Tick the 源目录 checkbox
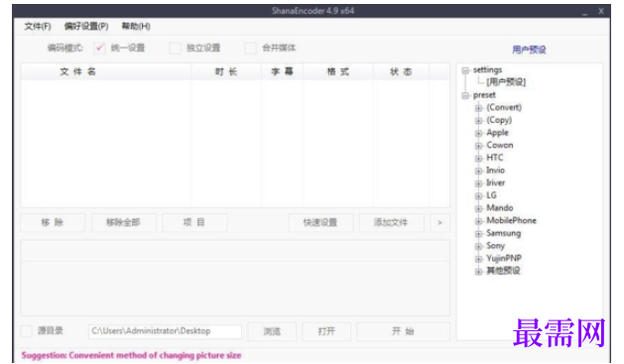 [x=26, y=330]
